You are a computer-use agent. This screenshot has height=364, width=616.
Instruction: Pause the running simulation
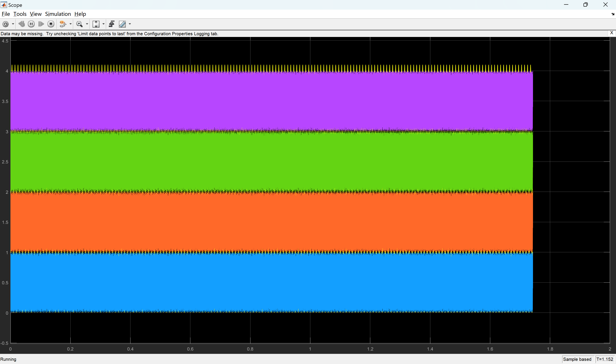[31, 24]
